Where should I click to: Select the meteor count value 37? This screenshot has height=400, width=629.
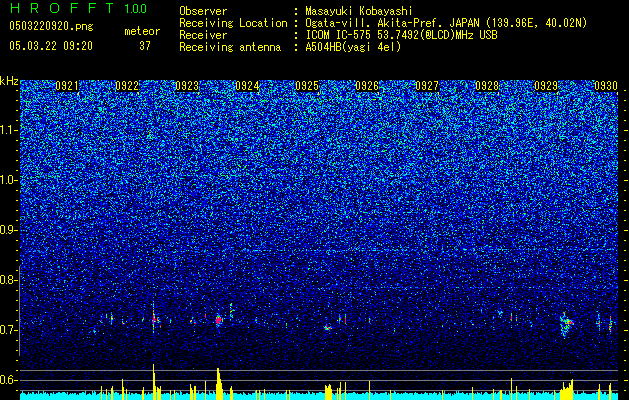pos(145,46)
